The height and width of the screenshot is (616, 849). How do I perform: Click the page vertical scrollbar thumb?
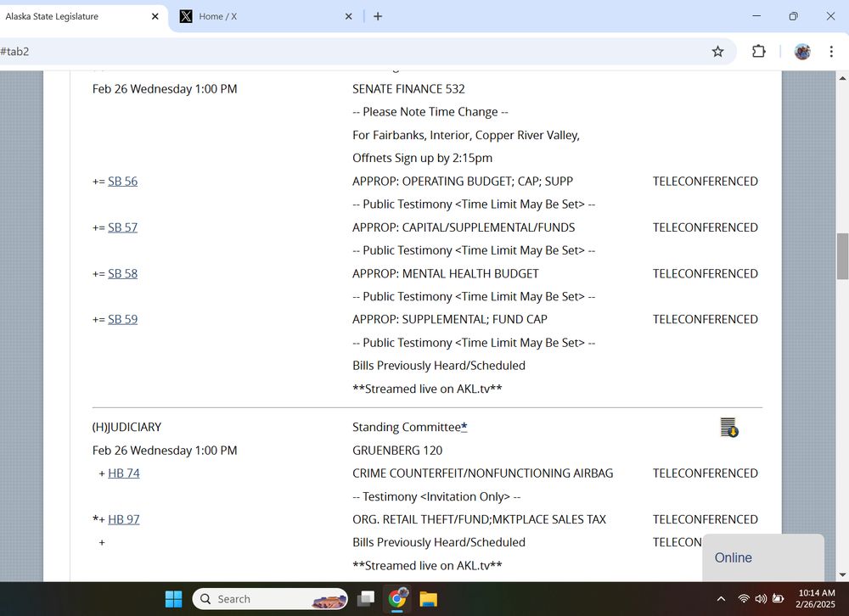coord(842,256)
